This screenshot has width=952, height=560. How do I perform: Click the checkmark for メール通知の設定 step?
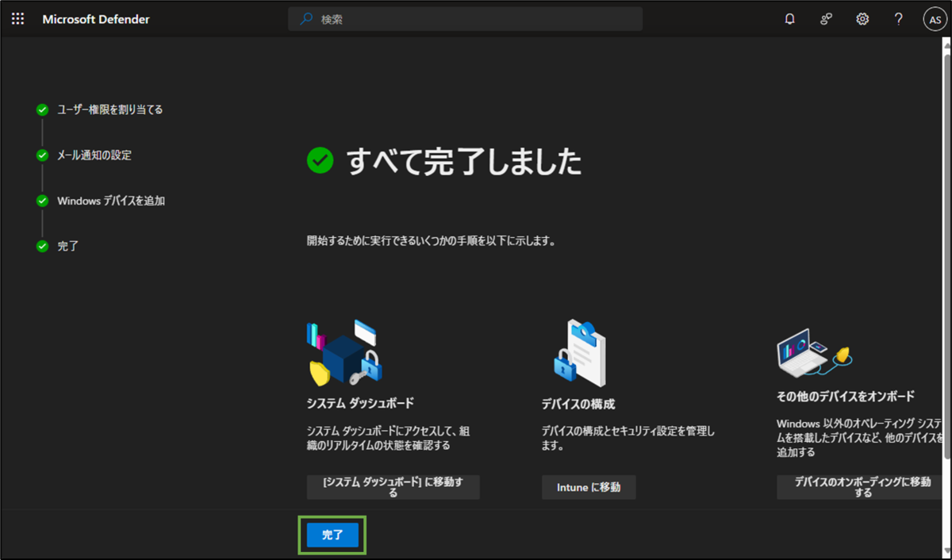pos(42,155)
